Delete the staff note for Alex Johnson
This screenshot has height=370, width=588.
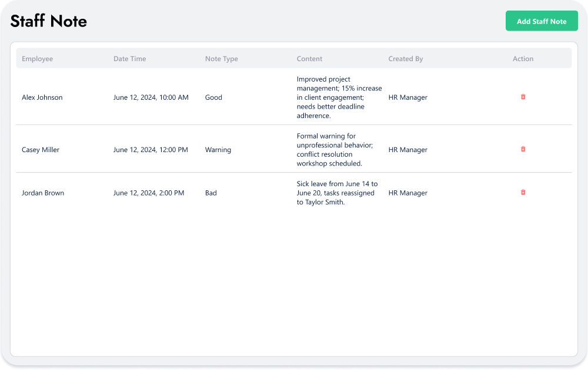[523, 97]
